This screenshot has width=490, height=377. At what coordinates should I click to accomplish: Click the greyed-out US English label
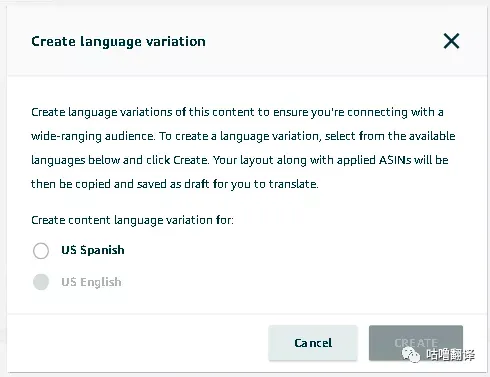click(x=91, y=282)
